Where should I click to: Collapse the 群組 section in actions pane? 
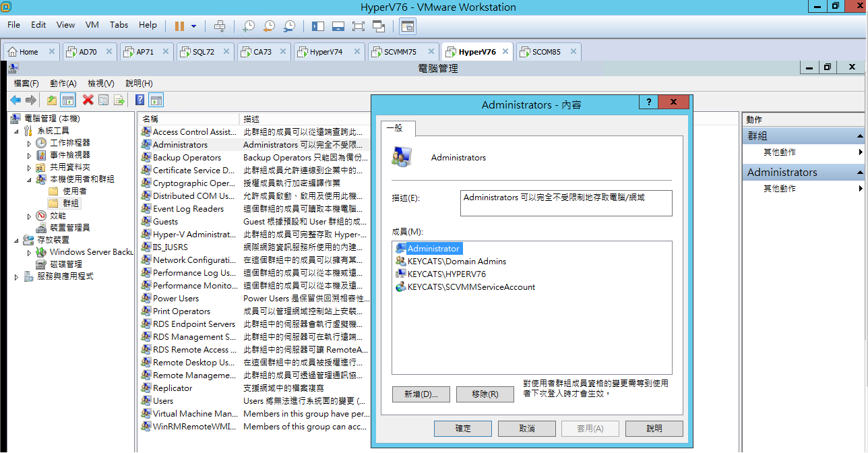tap(860, 136)
